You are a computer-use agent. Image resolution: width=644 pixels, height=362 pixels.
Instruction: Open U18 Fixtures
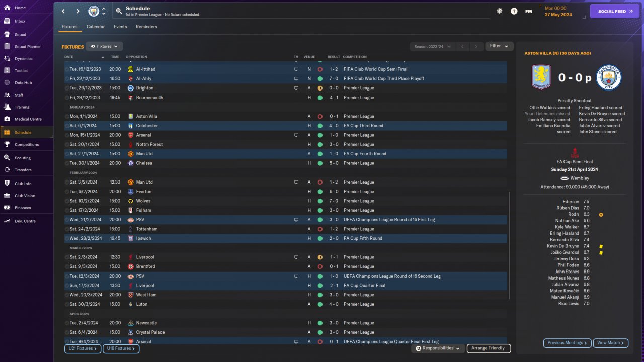121,348
